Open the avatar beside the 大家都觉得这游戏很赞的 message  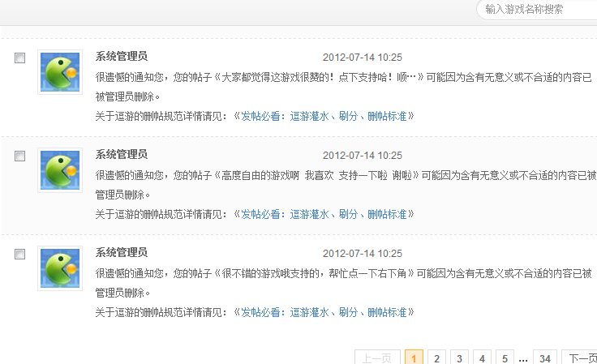click(60, 72)
